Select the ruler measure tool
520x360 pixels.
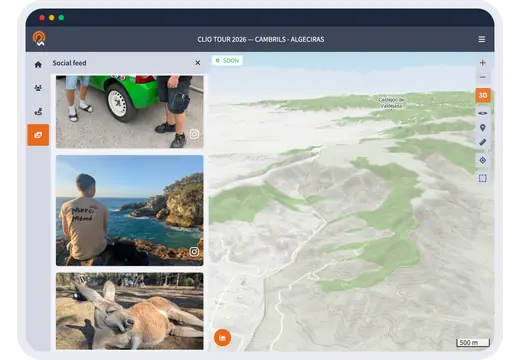coord(483,142)
